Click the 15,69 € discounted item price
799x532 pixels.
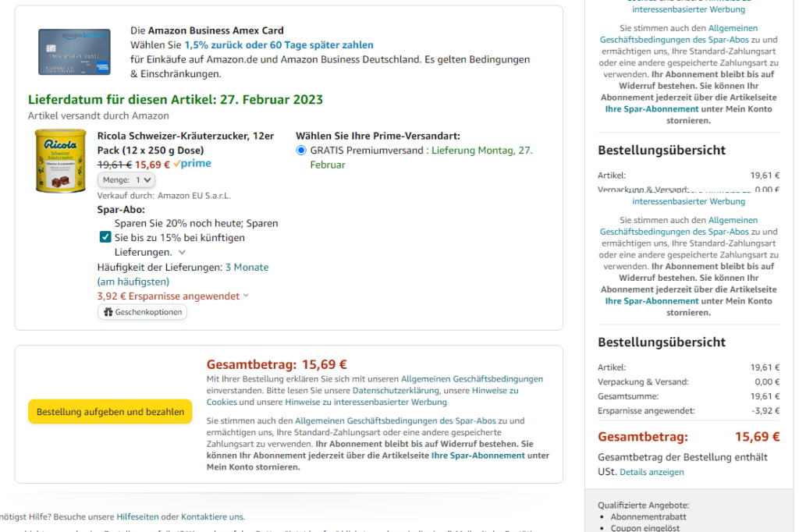pyautogui.click(x=152, y=165)
